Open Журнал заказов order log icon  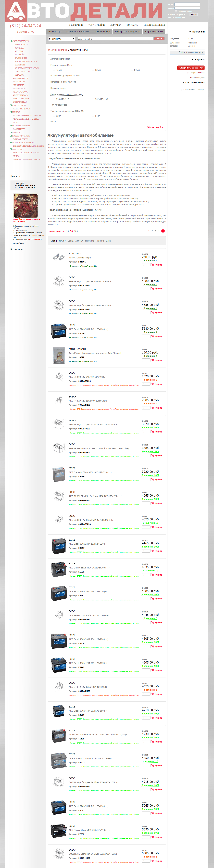(x=188, y=73)
